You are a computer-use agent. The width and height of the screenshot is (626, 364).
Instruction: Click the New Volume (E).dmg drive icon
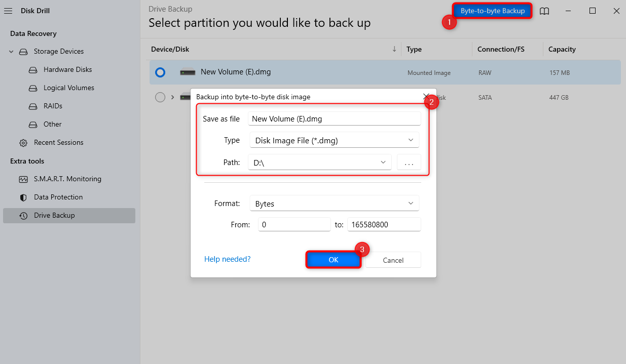188,72
